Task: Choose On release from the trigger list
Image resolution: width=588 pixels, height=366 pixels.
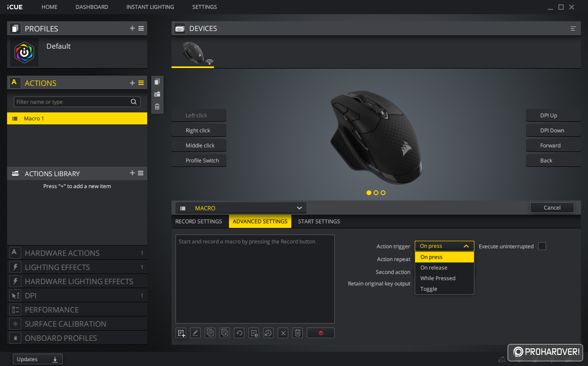Action: tap(444, 268)
